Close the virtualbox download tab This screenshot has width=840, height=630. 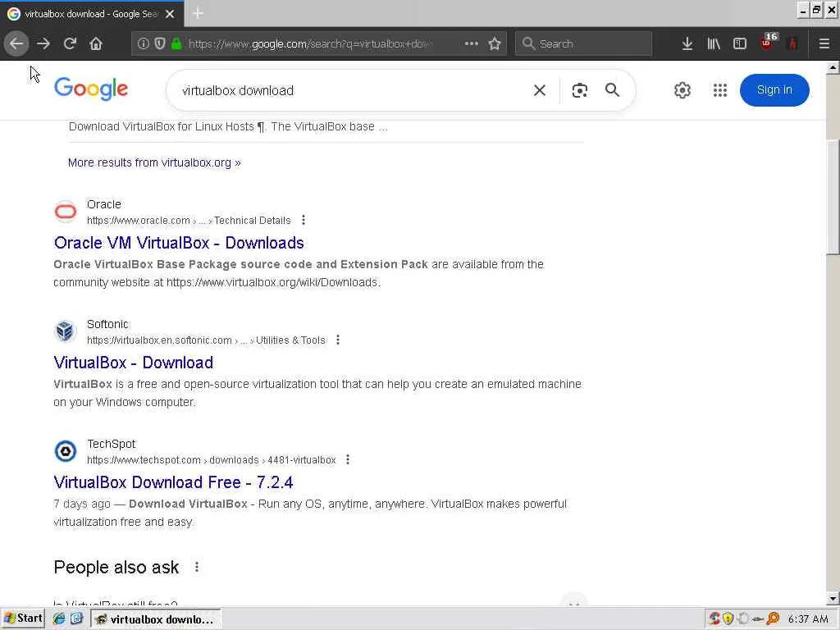[170, 14]
